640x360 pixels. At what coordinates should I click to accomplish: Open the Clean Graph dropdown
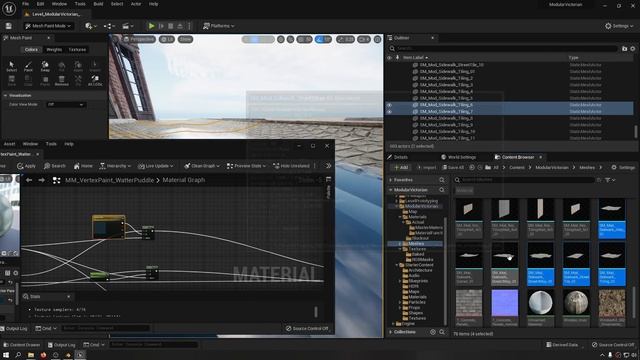pyautogui.click(x=202, y=166)
